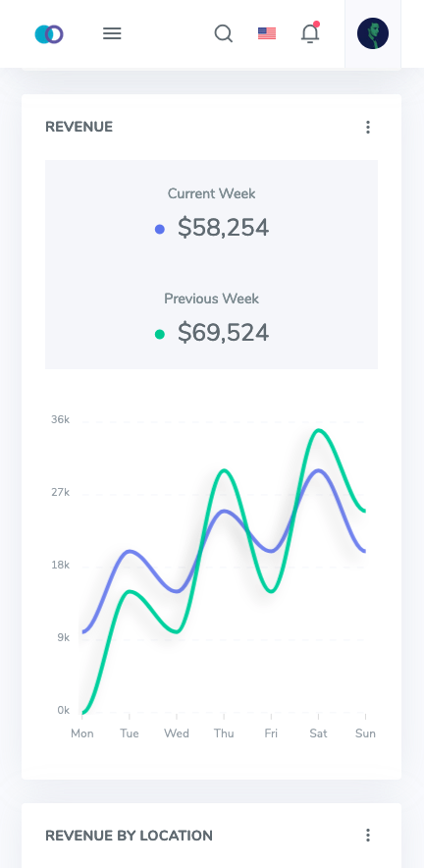Open the search magnifier icon

(x=224, y=33)
